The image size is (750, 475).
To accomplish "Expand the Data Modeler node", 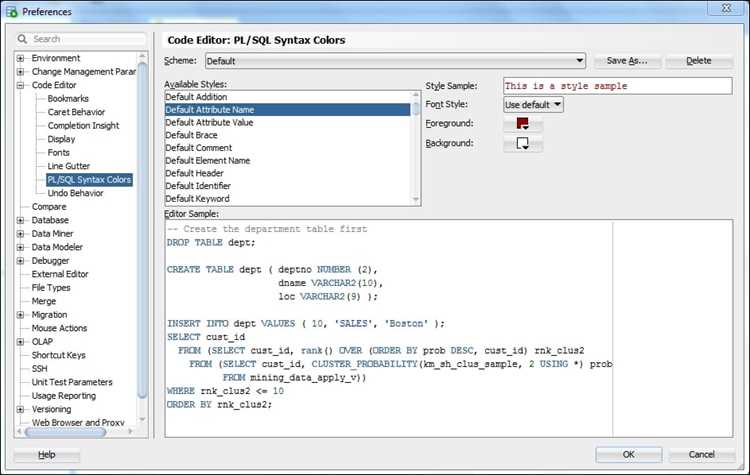I will pos(20,247).
